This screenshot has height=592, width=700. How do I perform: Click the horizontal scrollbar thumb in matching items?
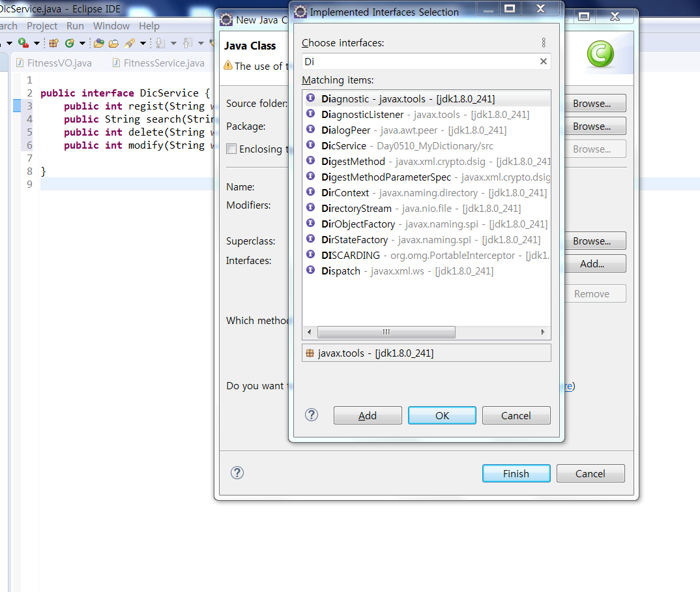tap(386, 332)
